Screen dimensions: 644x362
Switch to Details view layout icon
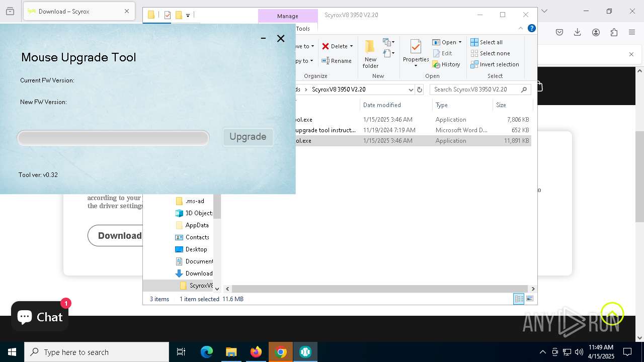click(519, 299)
